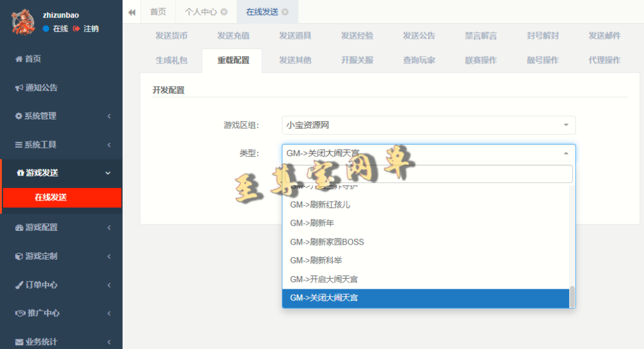Choose GM->刷新红孩儿 option
This screenshot has height=349, width=644.
click(x=319, y=204)
